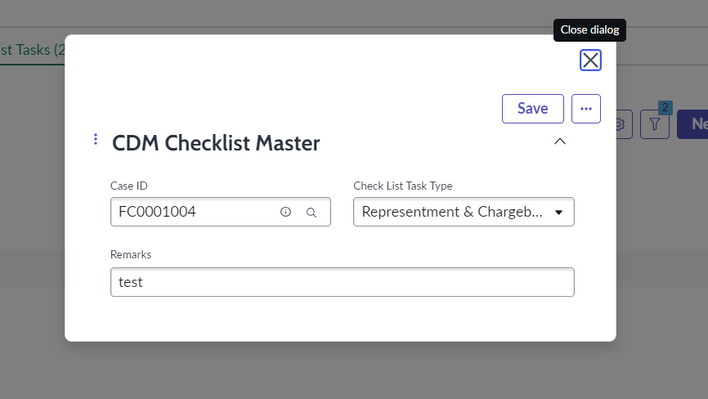Collapse the CDM Checklist Master section
The width and height of the screenshot is (708, 399).
click(x=560, y=141)
